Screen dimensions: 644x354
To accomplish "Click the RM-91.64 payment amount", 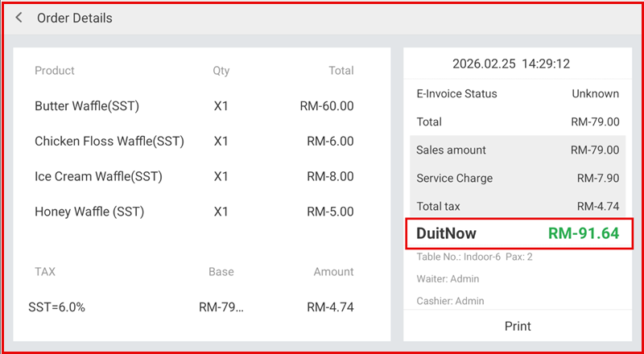I will tap(584, 234).
